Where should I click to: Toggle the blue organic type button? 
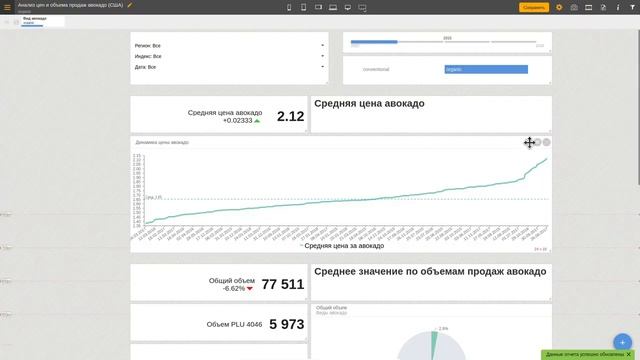[486, 69]
